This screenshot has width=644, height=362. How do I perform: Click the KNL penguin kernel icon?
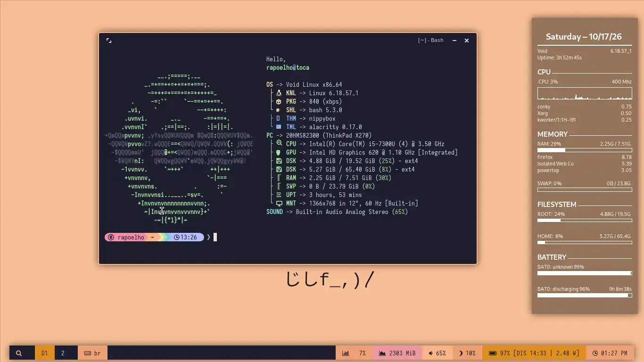(279, 93)
